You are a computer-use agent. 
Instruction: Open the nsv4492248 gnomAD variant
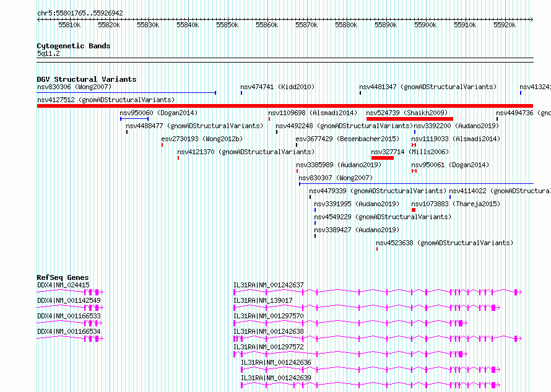(344, 126)
